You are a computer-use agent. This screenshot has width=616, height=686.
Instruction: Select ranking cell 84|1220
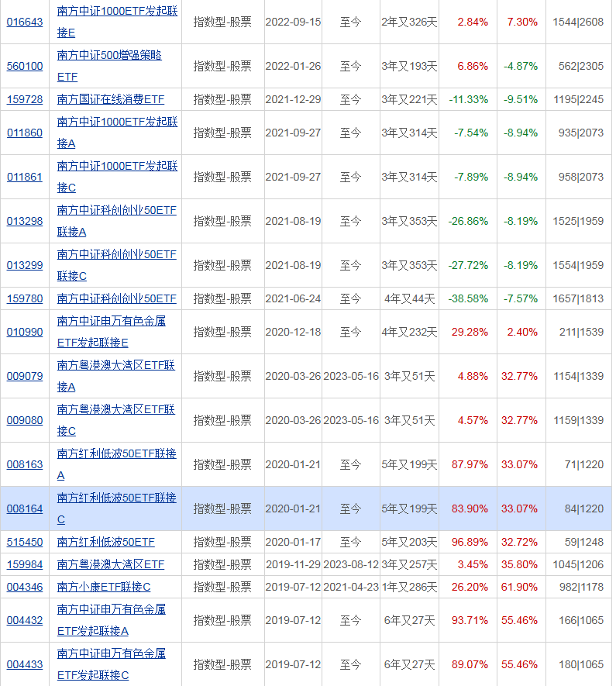(583, 508)
